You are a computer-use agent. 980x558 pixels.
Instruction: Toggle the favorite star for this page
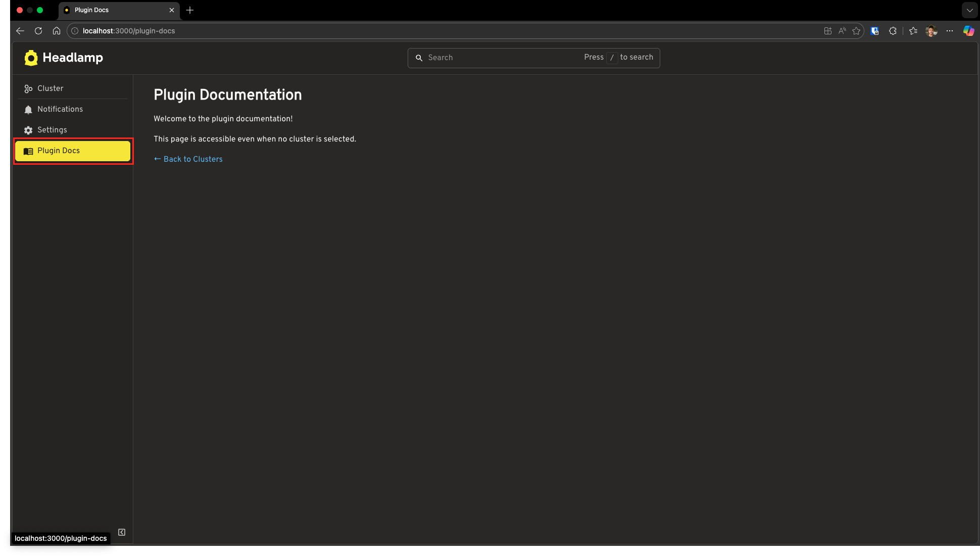point(856,31)
